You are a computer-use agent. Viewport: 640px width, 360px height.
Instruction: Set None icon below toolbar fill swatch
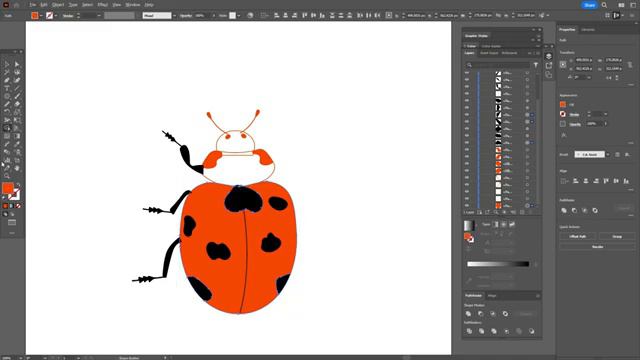18,206
